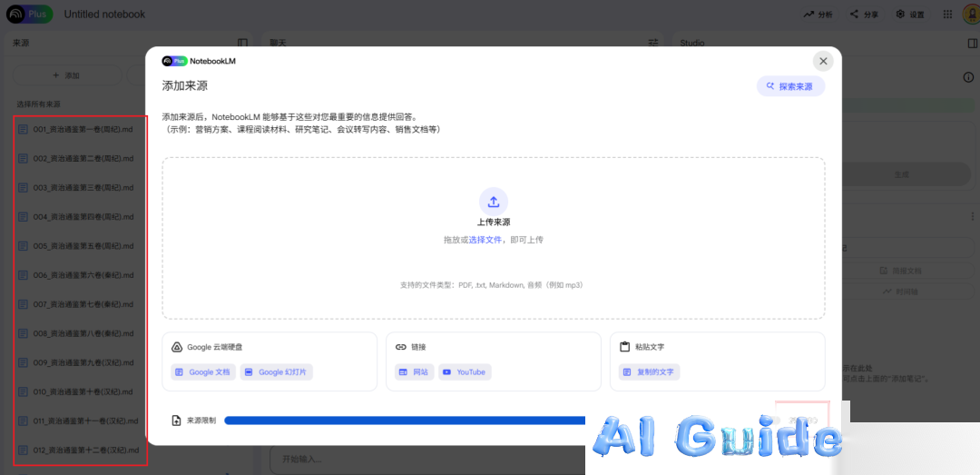Viewport: 980px width, 475px height.
Task: Select 复制的文字 paste option
Action: coord(649,371)
